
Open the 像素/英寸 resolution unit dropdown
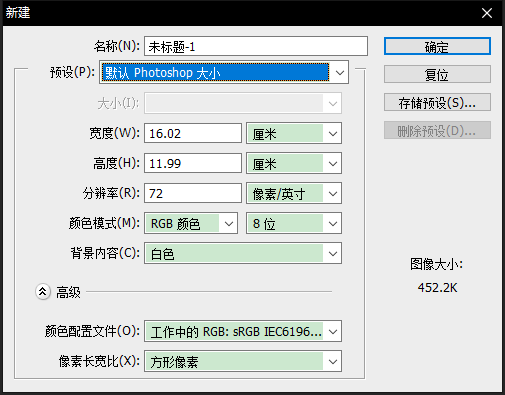[x=294, y=193]
